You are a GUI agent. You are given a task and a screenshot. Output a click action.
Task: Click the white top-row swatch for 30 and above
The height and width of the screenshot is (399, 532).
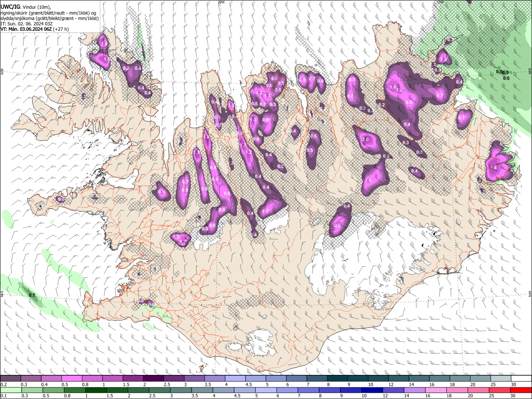click(x=520, y=379)
